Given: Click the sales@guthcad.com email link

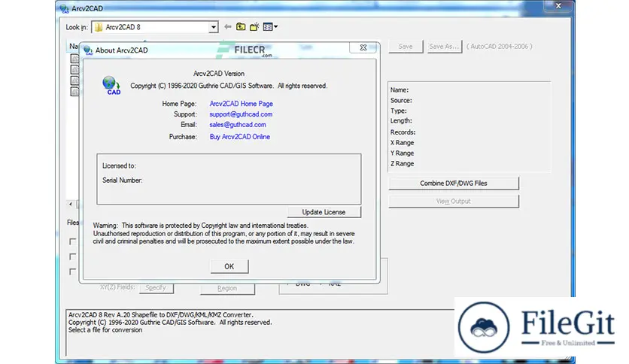Looking at the screenshot, I should coord(238,125).
